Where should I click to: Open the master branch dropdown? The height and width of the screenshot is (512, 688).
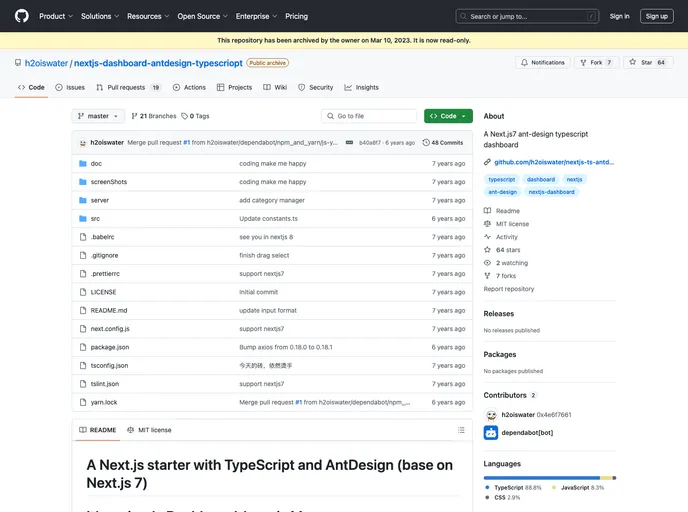coord(98,116)
